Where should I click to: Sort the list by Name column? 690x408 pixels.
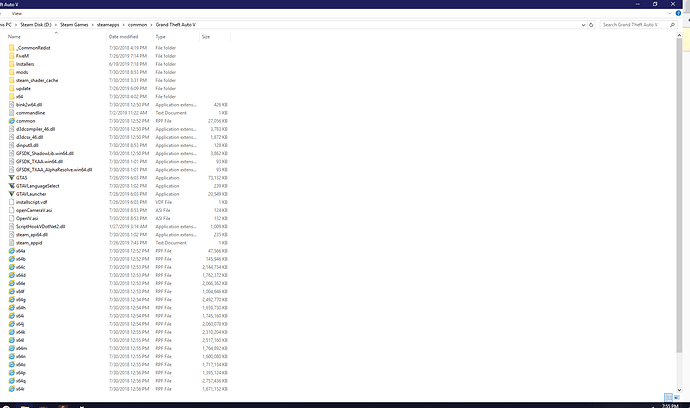14,37
